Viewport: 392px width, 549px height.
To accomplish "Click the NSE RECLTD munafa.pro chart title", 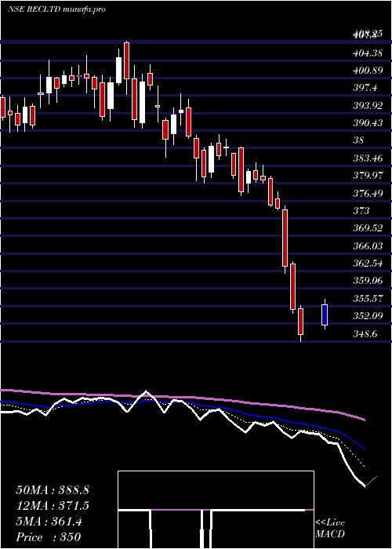I will (56, 9).
